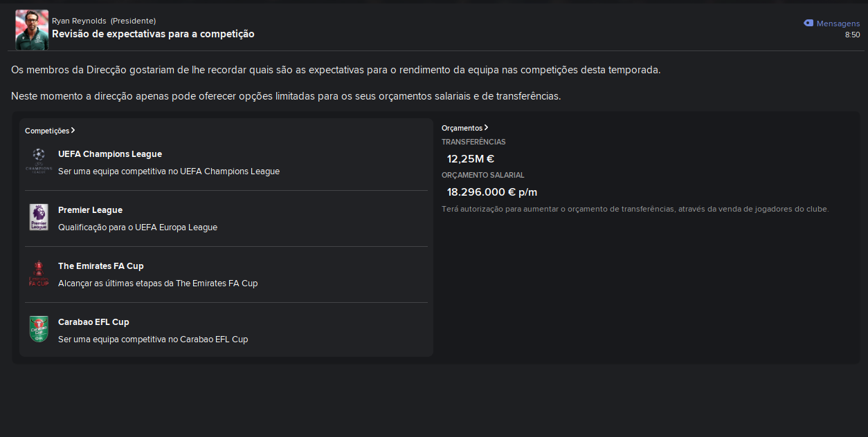Click the Emirates FA Cup logo
Image resolution: width=868 pixels, height=437 pixels.
39,273
